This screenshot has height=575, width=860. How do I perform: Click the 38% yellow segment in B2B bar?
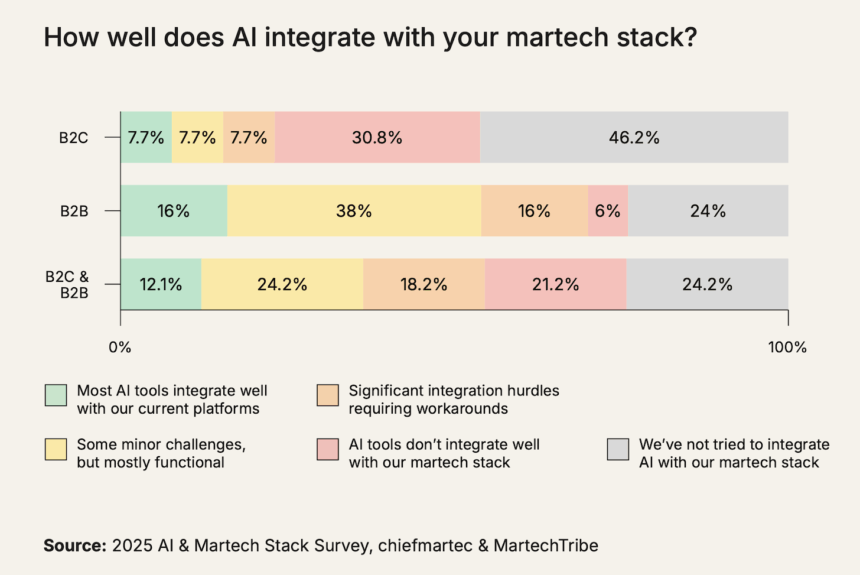click(354, 211)
